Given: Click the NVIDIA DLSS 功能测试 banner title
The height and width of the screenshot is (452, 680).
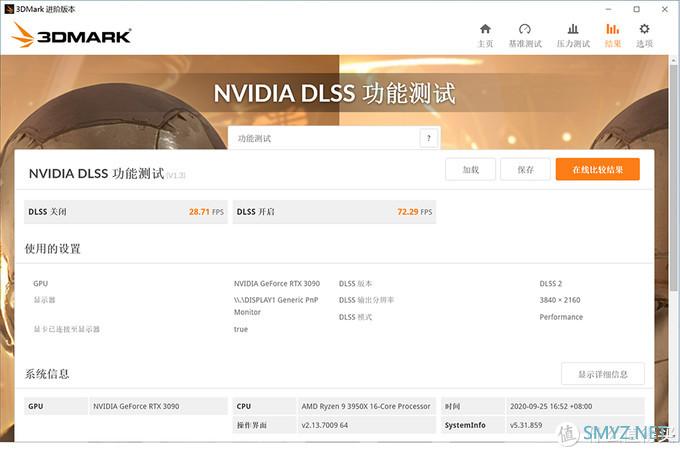Looking at the screenshot, I should click(334, 93).
